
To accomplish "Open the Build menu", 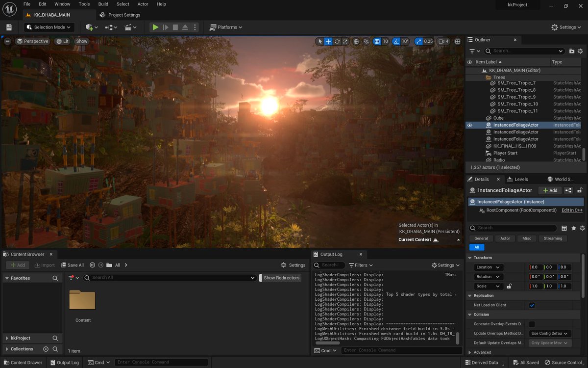I will (x=102, y=4).
